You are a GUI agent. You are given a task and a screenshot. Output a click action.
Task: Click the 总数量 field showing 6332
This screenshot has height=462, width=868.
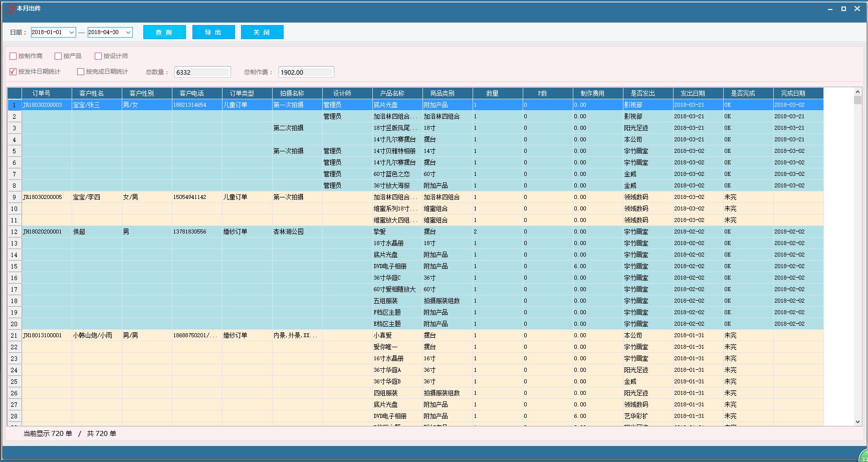(x=202, y=72)
